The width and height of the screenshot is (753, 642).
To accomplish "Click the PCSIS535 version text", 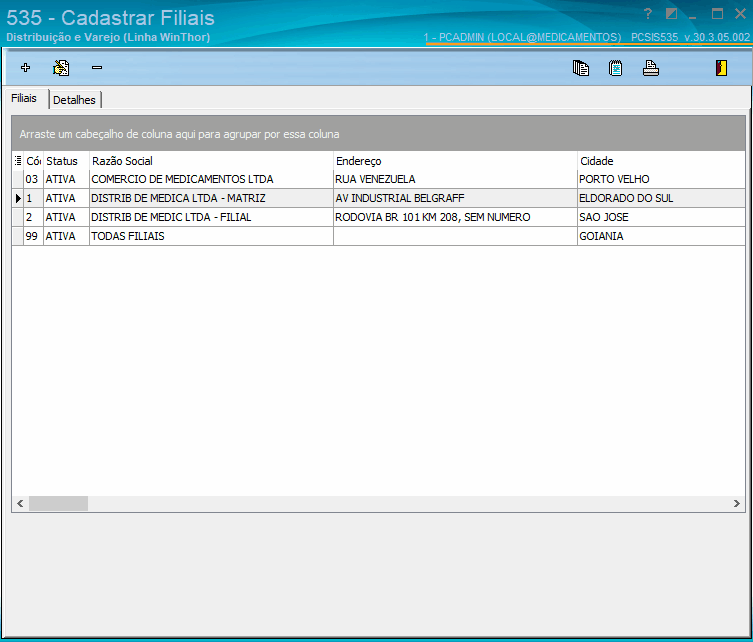I will point(690,37).
